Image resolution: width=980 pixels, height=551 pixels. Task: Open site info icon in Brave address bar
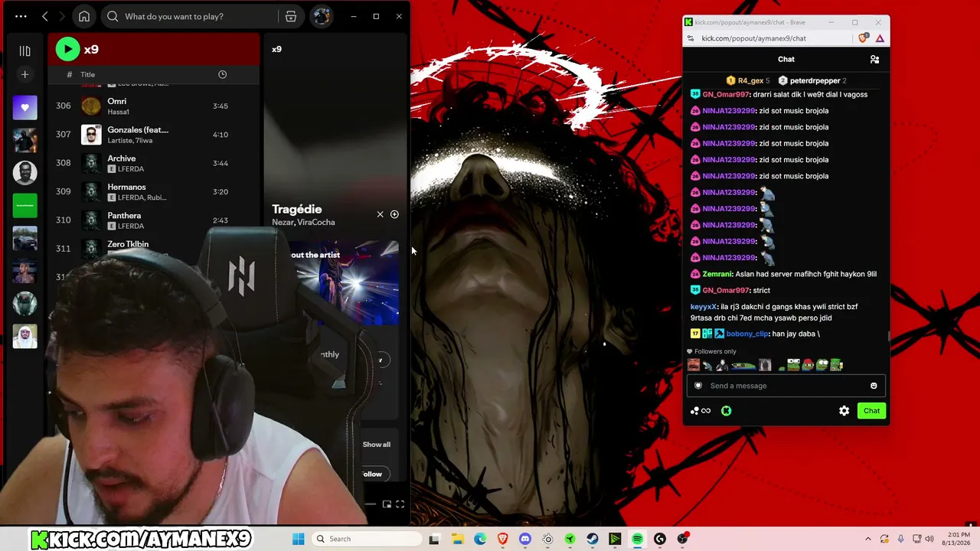point(691,38)
